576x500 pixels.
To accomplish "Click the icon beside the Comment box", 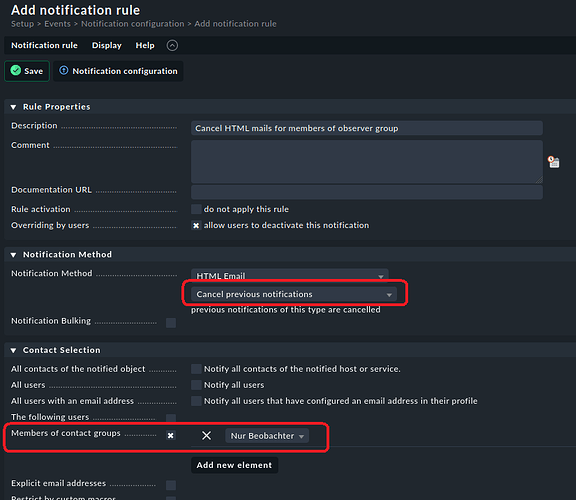I will [x=554, y=162].
